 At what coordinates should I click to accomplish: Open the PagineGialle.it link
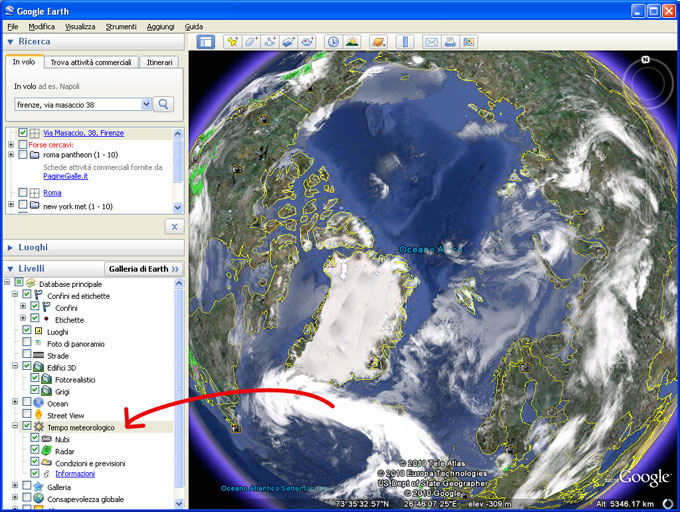click(x=65, y=176)
